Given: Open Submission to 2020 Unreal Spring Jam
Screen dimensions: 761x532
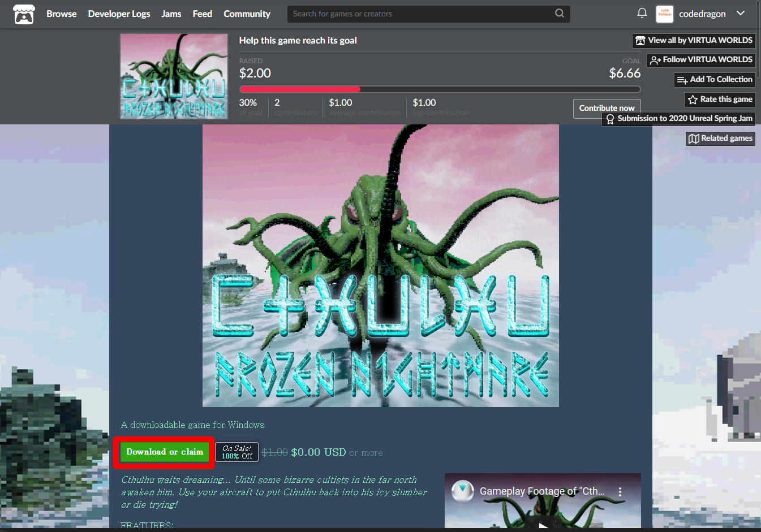Looking at the screenshot, I should [678, 119].
